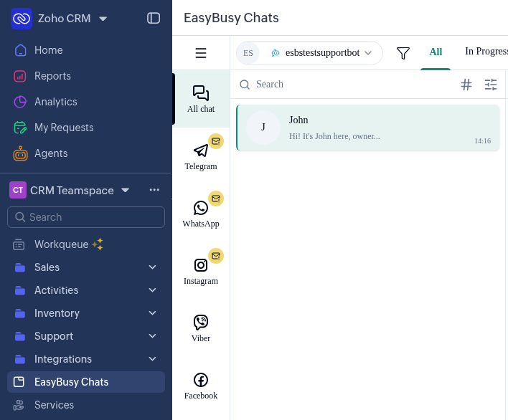Expand the Inventory folder chevron

tap(152, 313)
